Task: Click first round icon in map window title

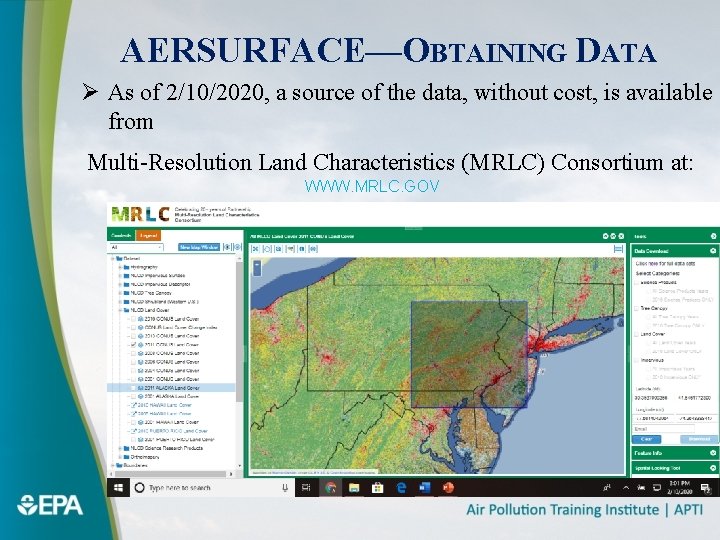Action: tap(606, 236)
